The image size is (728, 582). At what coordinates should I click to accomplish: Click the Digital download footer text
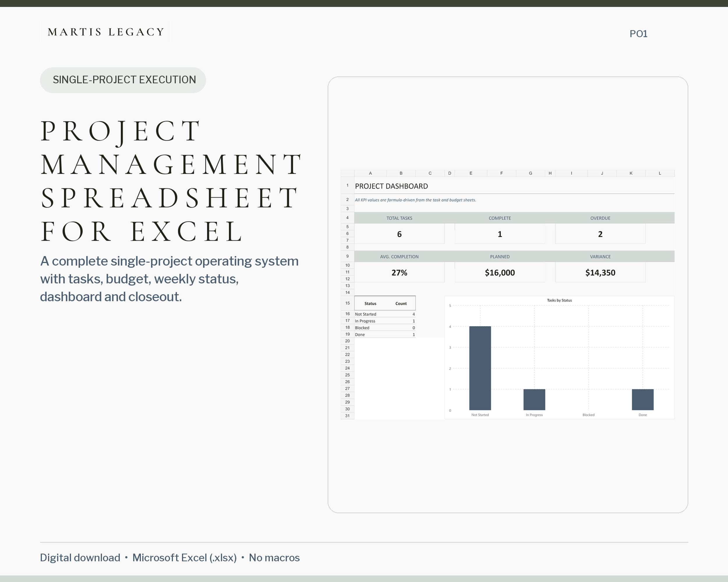pyautogui.click(x=80, y=558)
